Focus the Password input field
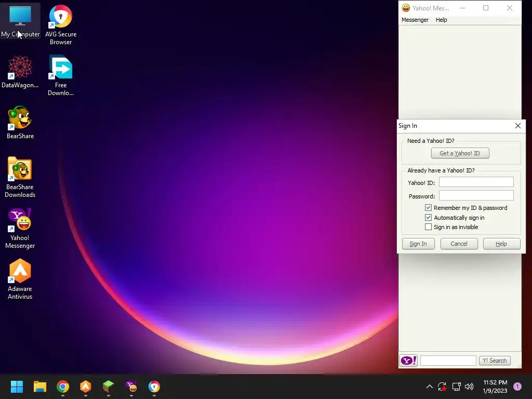532x399 pixels. [476, 196]
